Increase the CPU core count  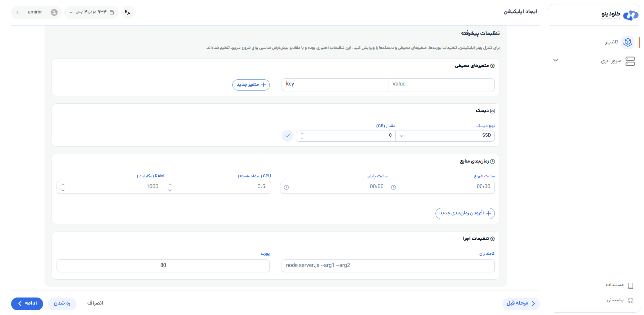click(x=170, y=184)
